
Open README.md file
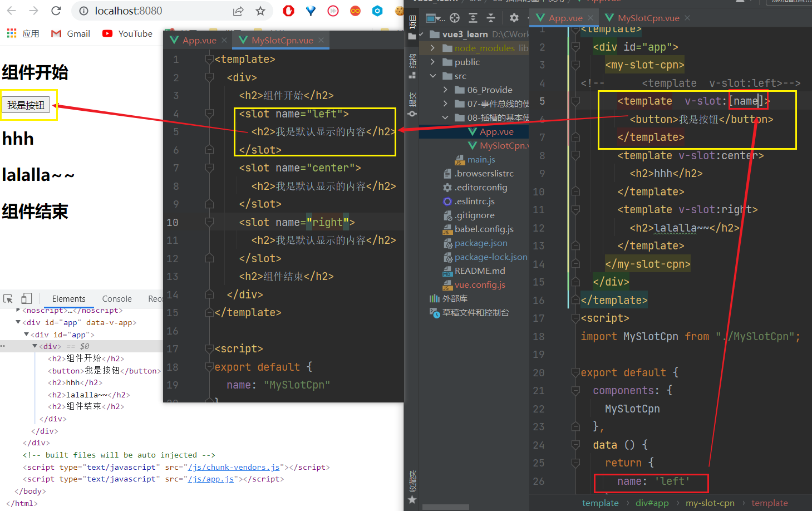click(x=474, y=271)
